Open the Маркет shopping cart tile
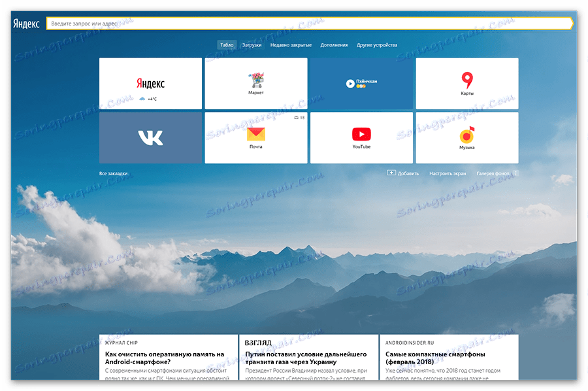Viewport: 588px width, 391px height. click(255, 83)
